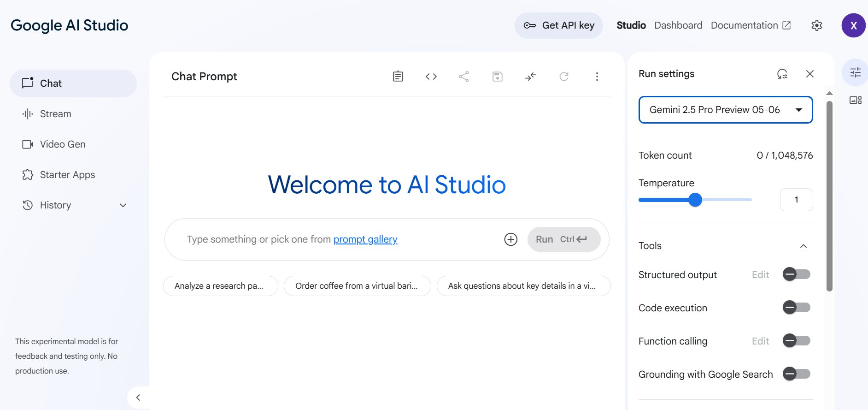The height and width of the screenshot is (410, 868).
Task: Click the 'Chat Prompt' title text
Action: 204,77
